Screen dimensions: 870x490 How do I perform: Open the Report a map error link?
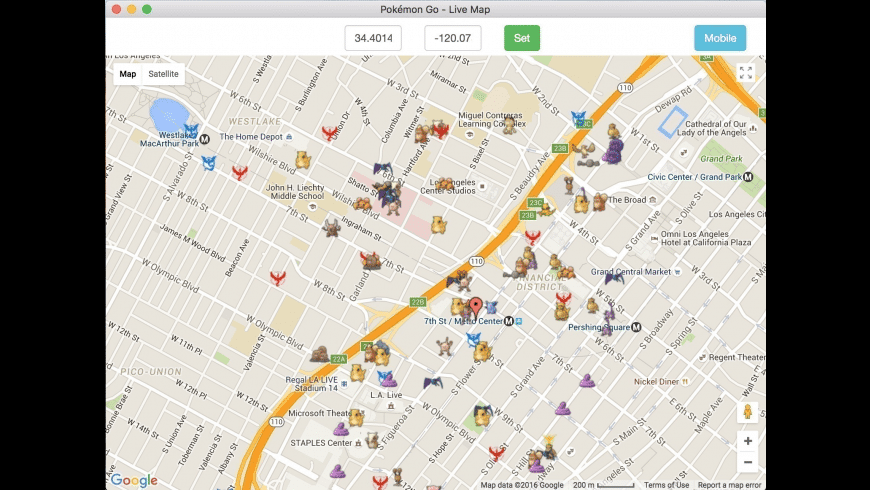pos(729,485)
